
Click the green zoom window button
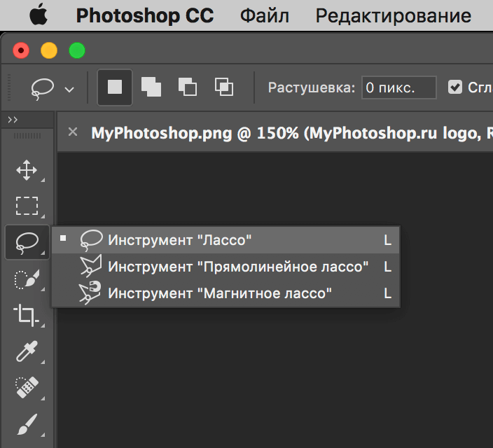77,50
